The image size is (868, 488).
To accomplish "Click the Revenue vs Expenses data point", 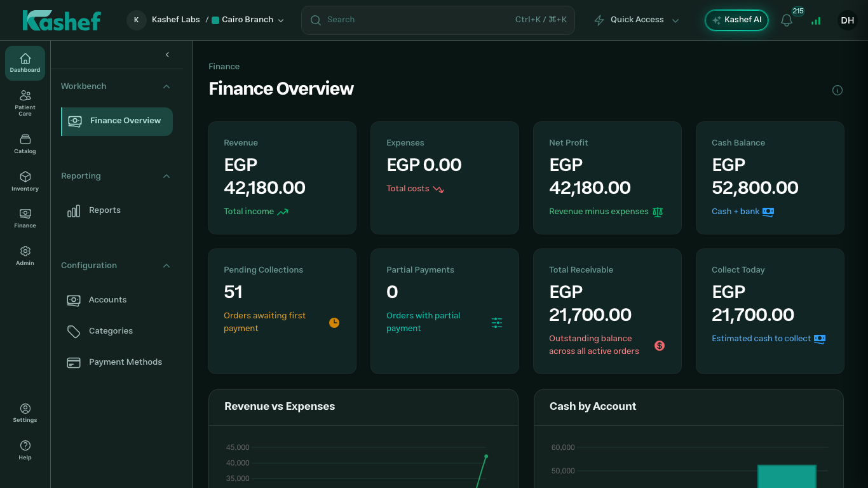I will pyautogui.click(x=486, y=456).
